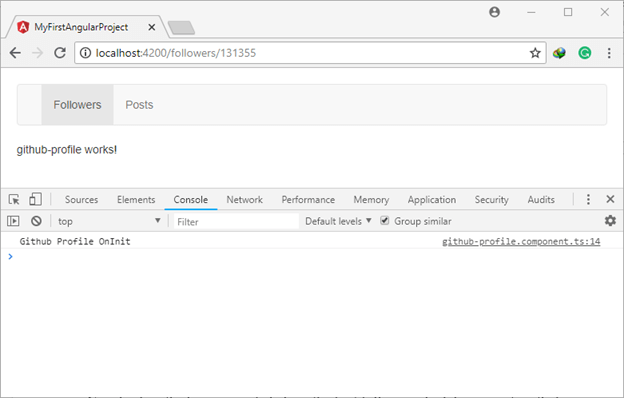Open the Chrome three-dot menu
Image resolution: width=624 pixels, height=398 pixels.
point(609,53)
